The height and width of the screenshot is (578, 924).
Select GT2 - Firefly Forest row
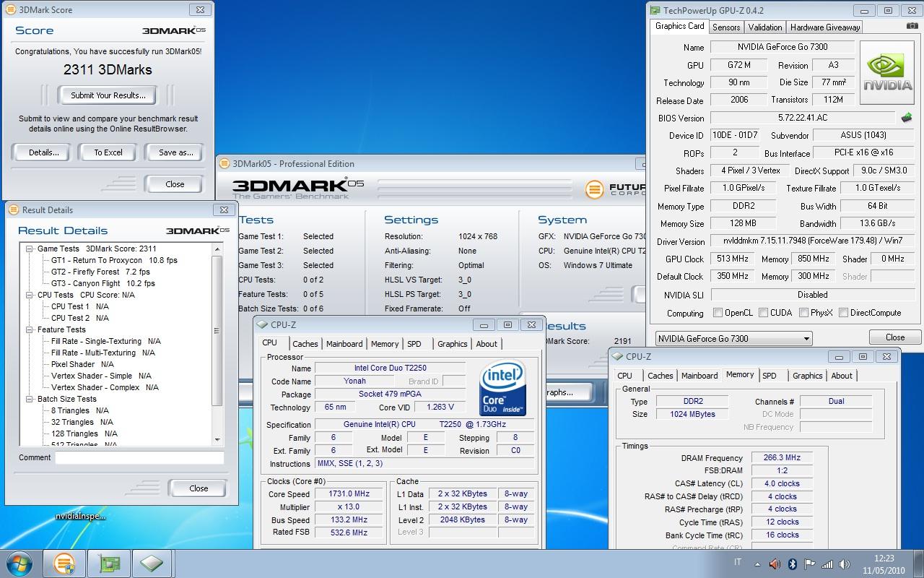coord(100,272)
